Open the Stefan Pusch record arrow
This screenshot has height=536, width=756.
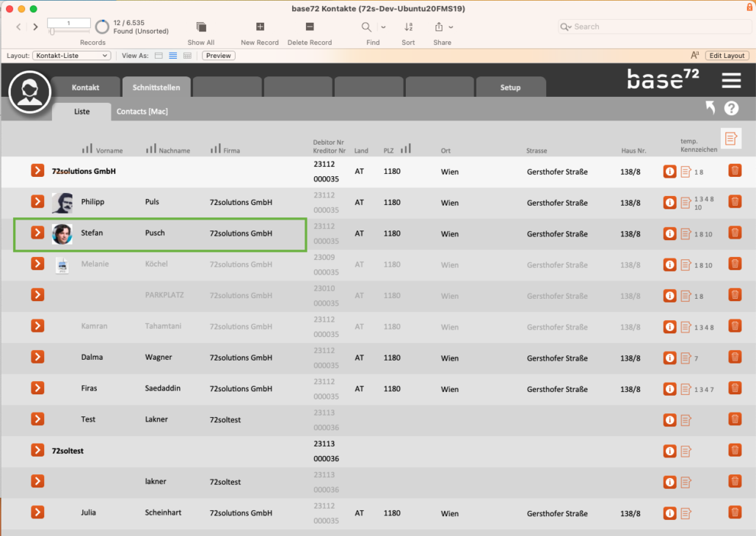37,233
